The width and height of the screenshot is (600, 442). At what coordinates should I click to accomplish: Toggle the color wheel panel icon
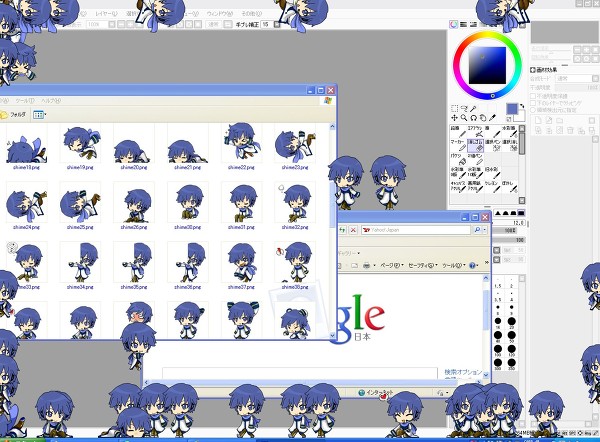pyautogui.click(x=453, y=24)
